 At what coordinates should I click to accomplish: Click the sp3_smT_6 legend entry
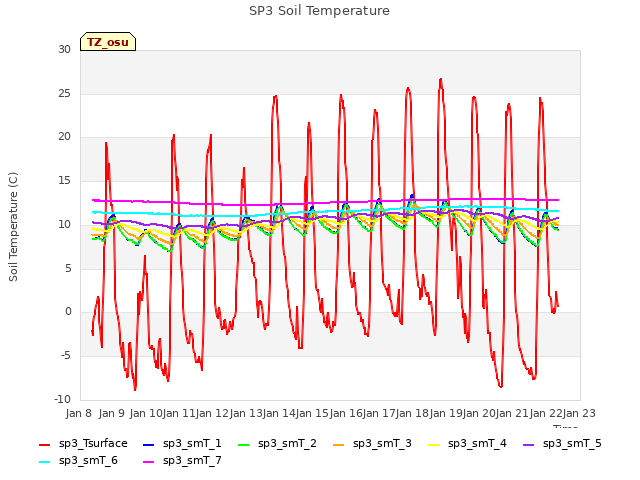(78, 460)
